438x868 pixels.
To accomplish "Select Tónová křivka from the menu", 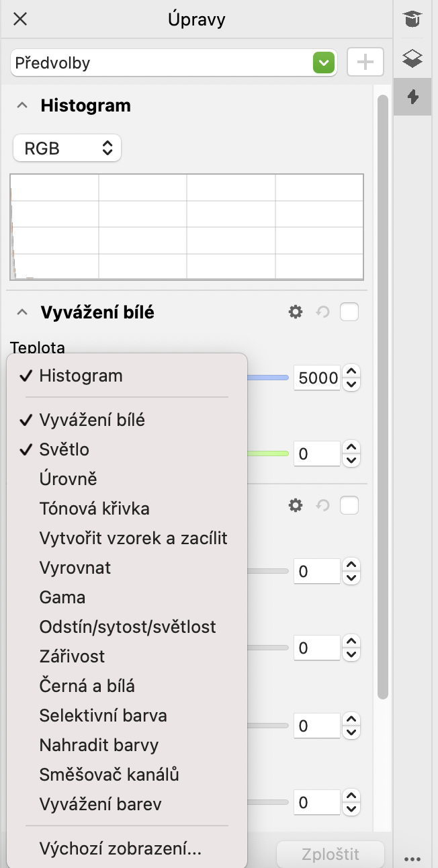I will (x=94, y=509).
